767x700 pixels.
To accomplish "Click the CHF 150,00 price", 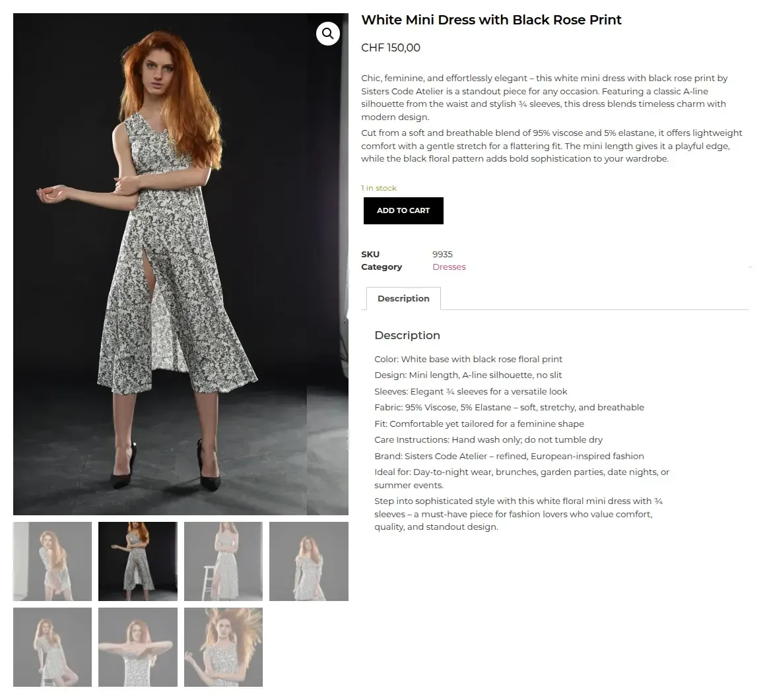I will coord(391,48).
